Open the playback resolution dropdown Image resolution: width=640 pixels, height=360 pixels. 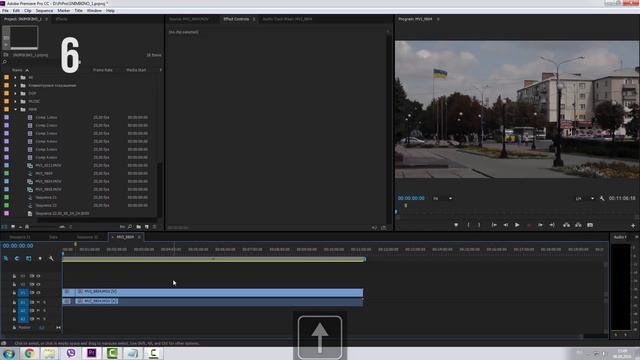584,198
